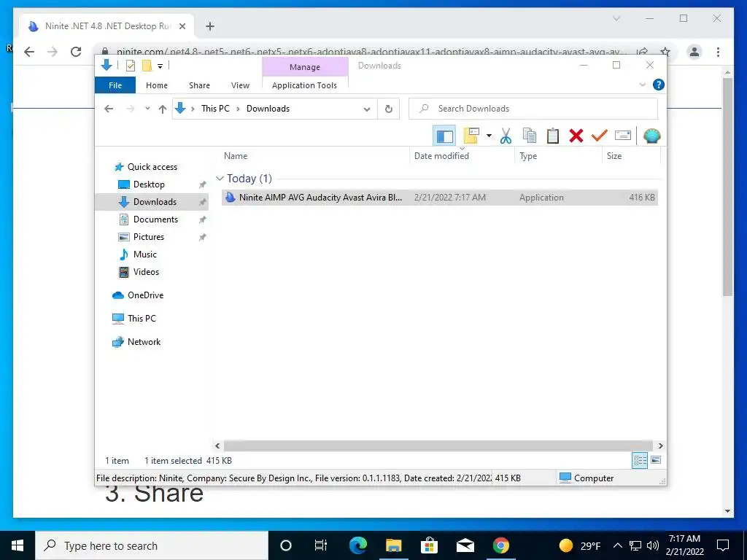The height and width of the screenshot is (560, 747).
Task: Open Explorer Help question mark icon
Action: coord(659,85)
